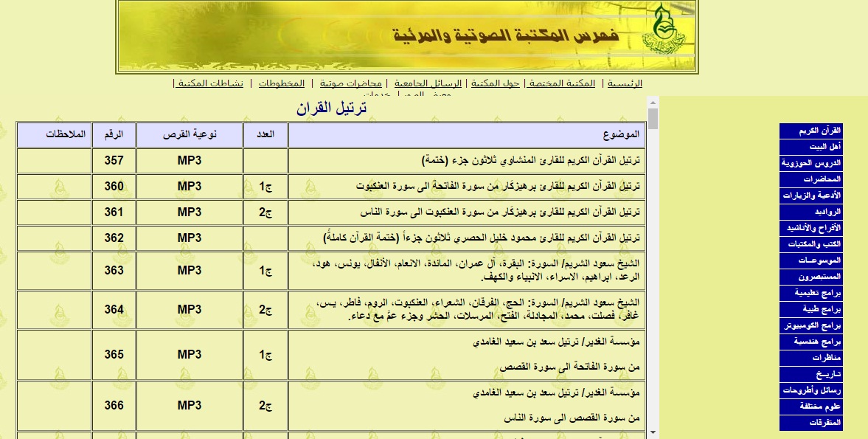This screenshot has height=439, width=868.
Task: Click the الرقم column header
Action: pos(114,134)
